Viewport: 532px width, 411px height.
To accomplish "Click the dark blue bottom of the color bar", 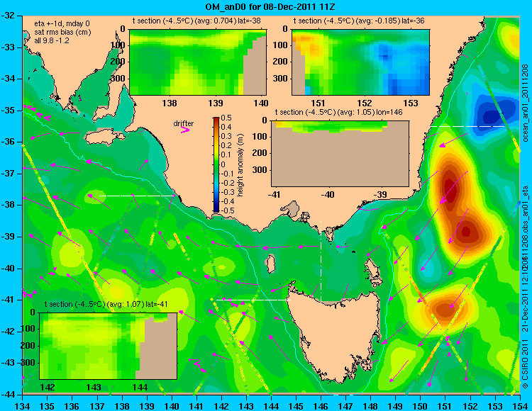I will coord(216,209).
